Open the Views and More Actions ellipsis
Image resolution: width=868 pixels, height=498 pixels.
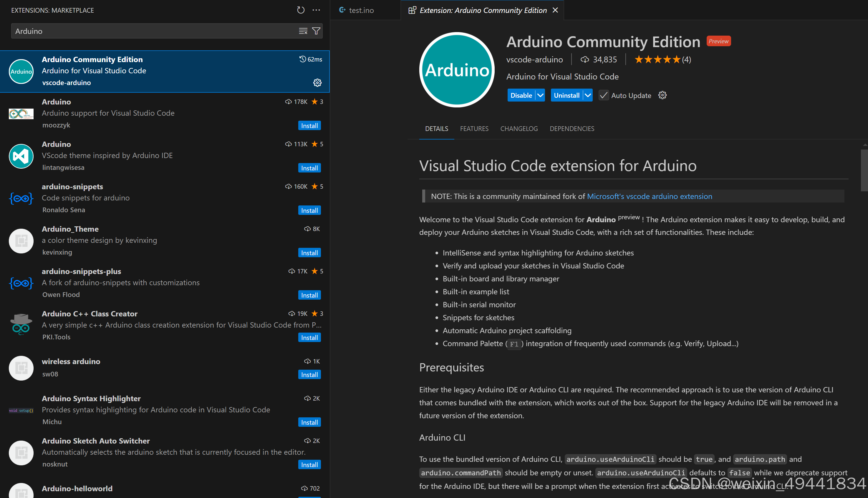(x=316, y=10)
